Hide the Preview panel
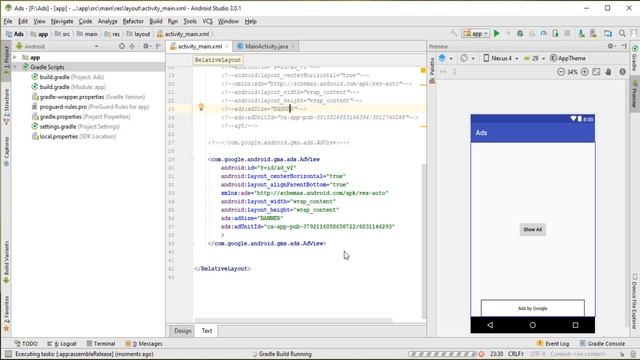This screenshot has width=640, height=360. coord(624,46)
